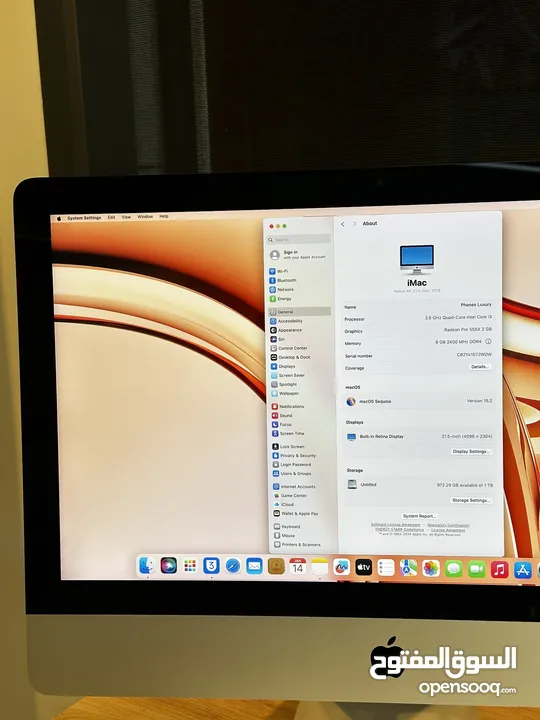Open the Edit menu

pyautogui.click(x=112, y=217)
